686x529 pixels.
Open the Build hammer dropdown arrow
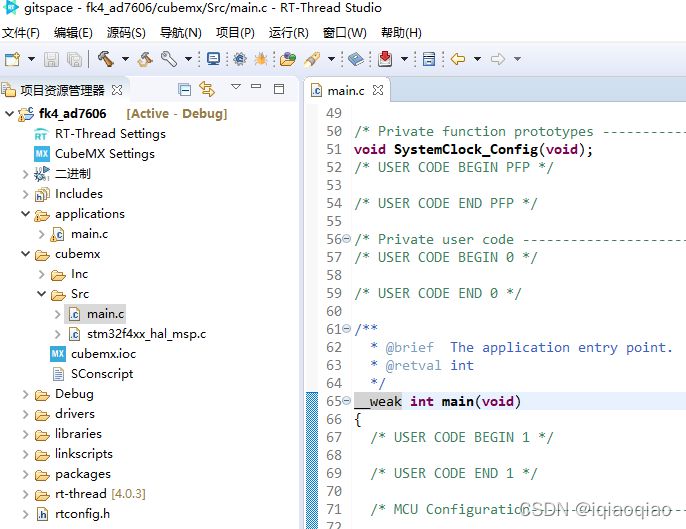(125, 59)
